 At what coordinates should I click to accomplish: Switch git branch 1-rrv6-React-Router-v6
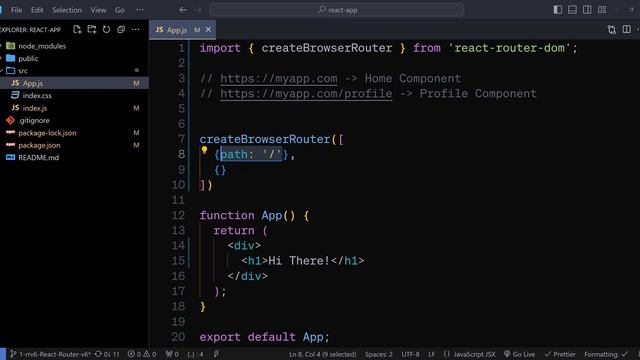51,354
